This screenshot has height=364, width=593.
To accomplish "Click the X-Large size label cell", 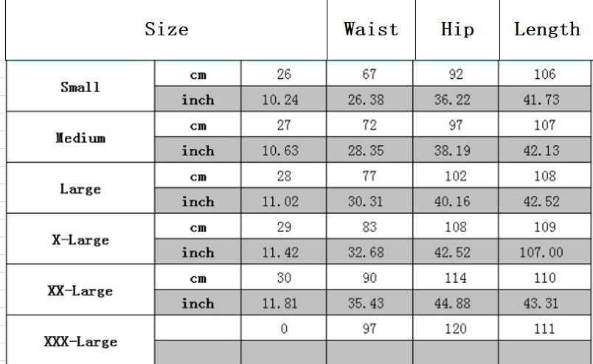I will pyautogui.click(x=80, y=239).
